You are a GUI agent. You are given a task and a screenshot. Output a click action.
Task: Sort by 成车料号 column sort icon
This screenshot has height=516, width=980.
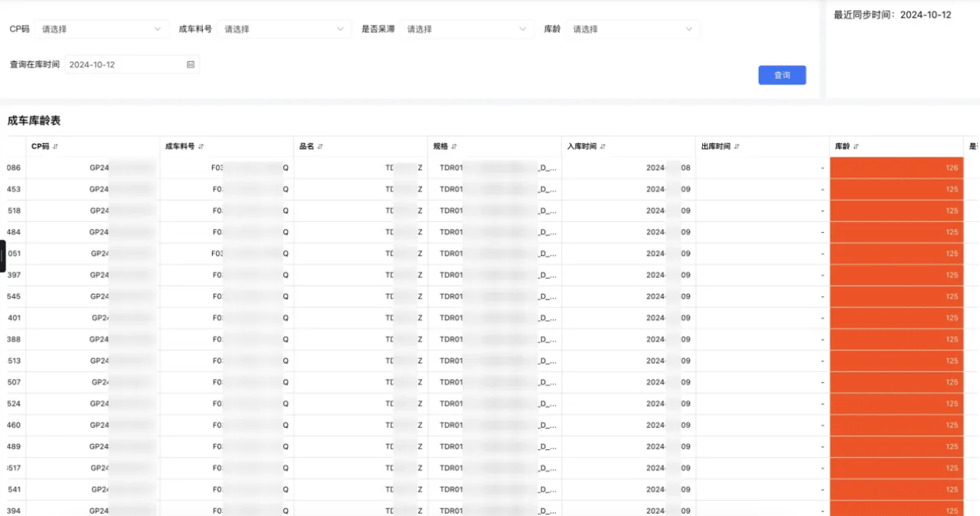(x=201, y=146)
